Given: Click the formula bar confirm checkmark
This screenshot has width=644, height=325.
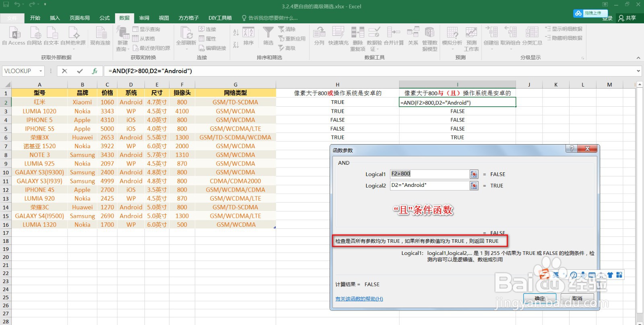Looking at the screenshot, I should point(80,71).
